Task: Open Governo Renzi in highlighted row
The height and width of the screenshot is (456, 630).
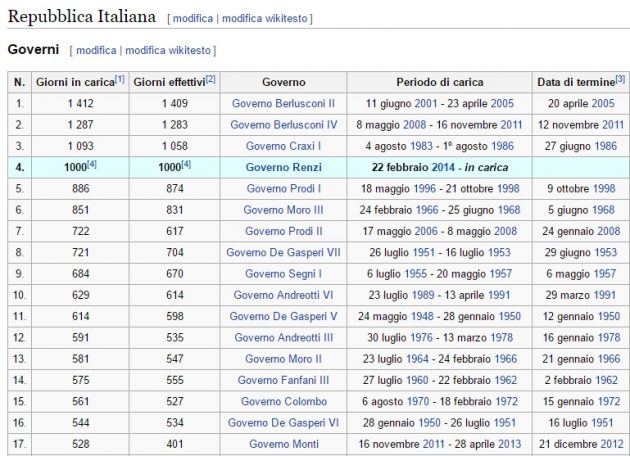Action: (283, 167)
